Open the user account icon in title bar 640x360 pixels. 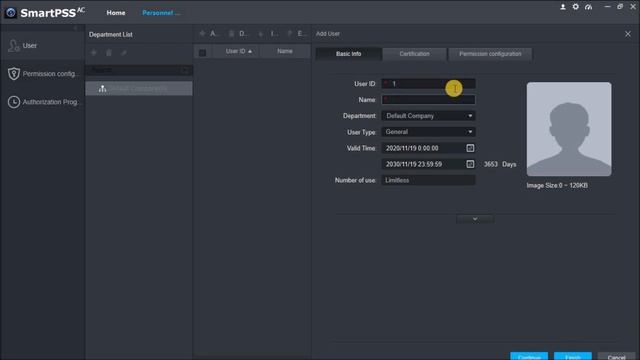[563, 7]
